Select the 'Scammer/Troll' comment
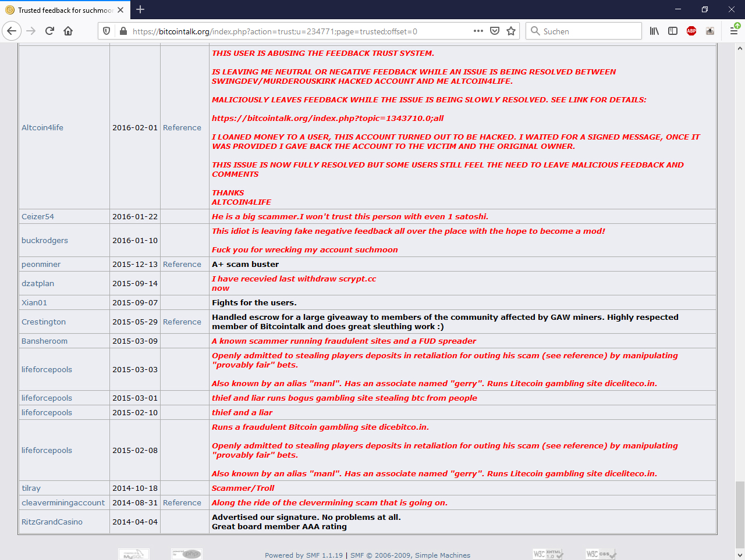Screen dimensions: 745x560 243,488
